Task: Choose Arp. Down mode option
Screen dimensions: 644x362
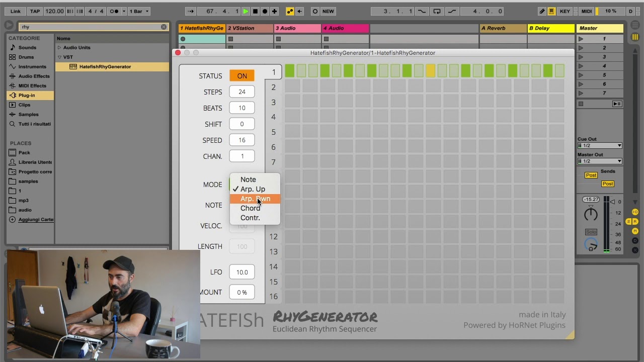Action: (x=255, y=199)
